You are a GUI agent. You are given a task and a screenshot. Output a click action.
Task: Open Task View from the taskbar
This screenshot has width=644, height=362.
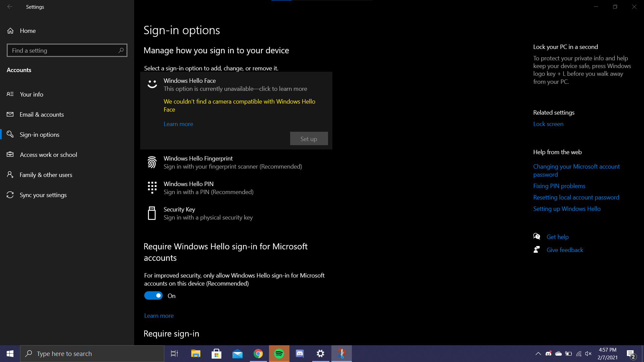click(174, 354)
